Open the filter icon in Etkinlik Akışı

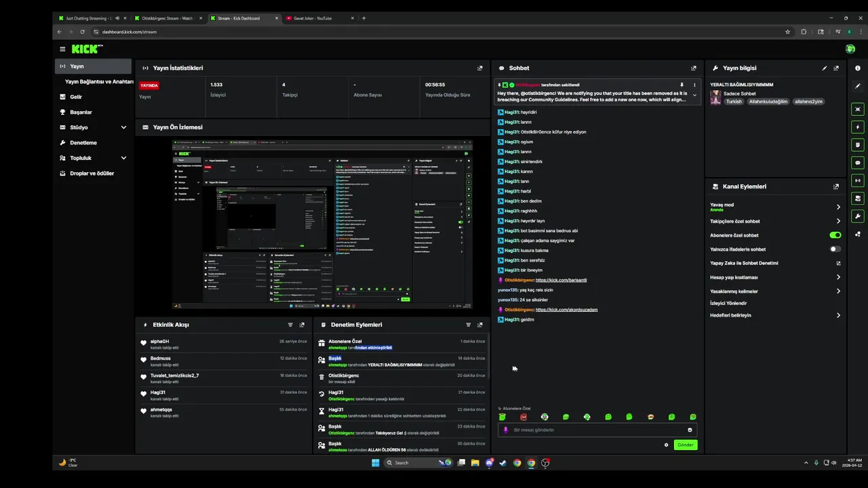290,325
